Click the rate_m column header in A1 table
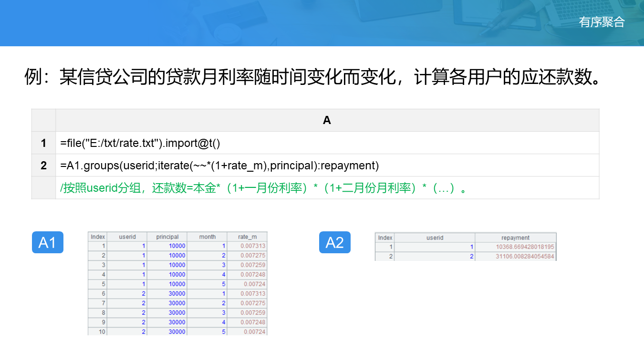644x362 pixels. (x=247, y=237)
